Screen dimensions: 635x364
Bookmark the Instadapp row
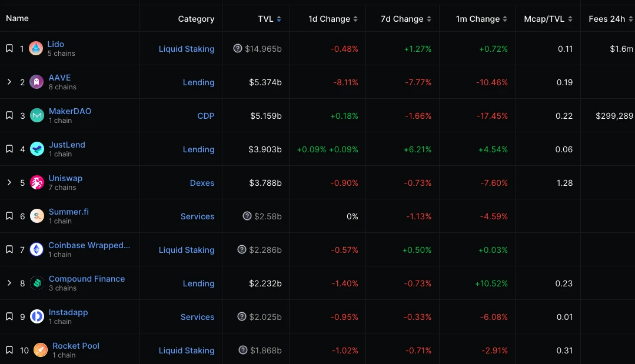9,317
